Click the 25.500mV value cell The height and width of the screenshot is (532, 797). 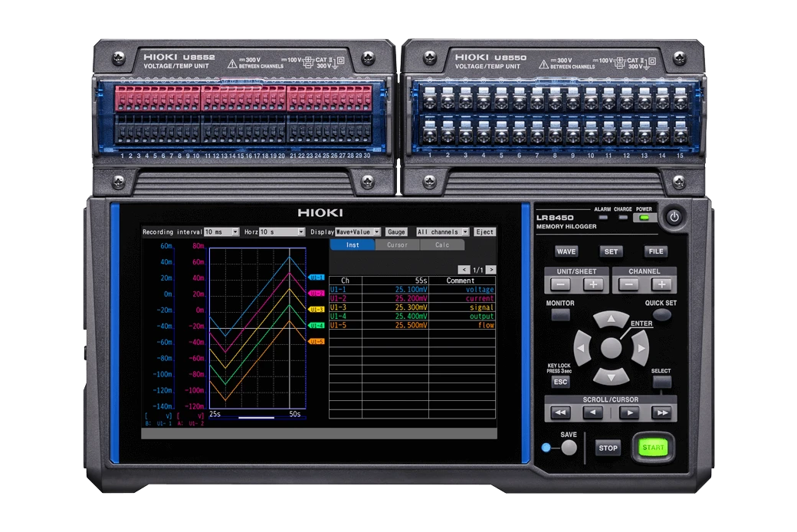395,325
